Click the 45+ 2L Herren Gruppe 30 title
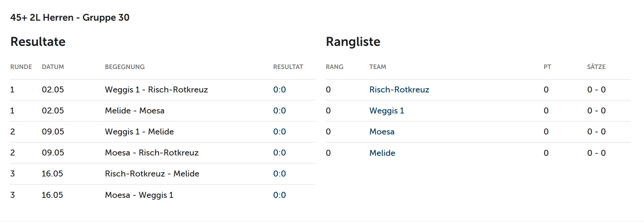This screenshot has height=222, width=644. (x=70, y=18)
